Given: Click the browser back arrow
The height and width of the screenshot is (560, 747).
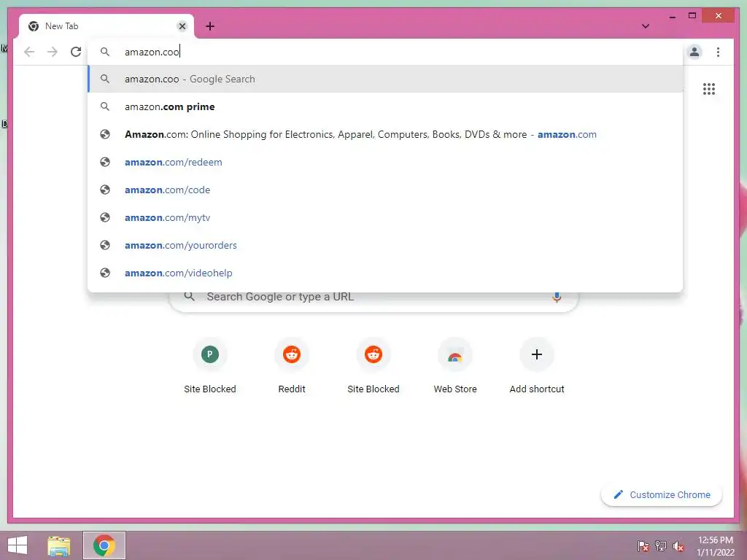Looking at the screenshot, I should pyautogui.click(x=29, y=52).
